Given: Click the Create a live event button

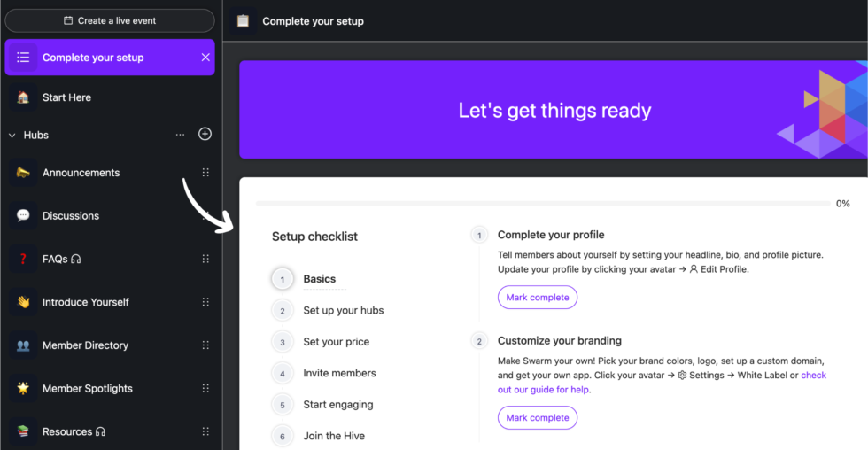Looking at the screenshot, I should tap(110, 20).
